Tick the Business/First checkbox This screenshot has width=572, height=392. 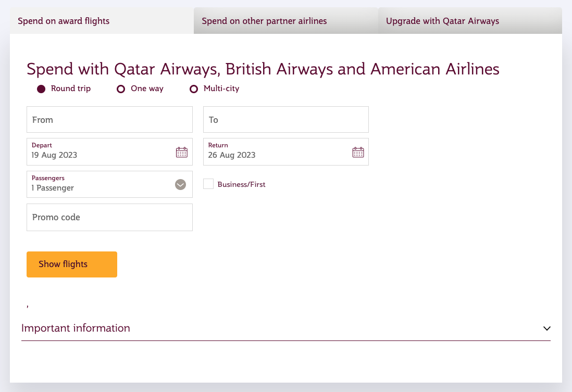click(208, 184)
